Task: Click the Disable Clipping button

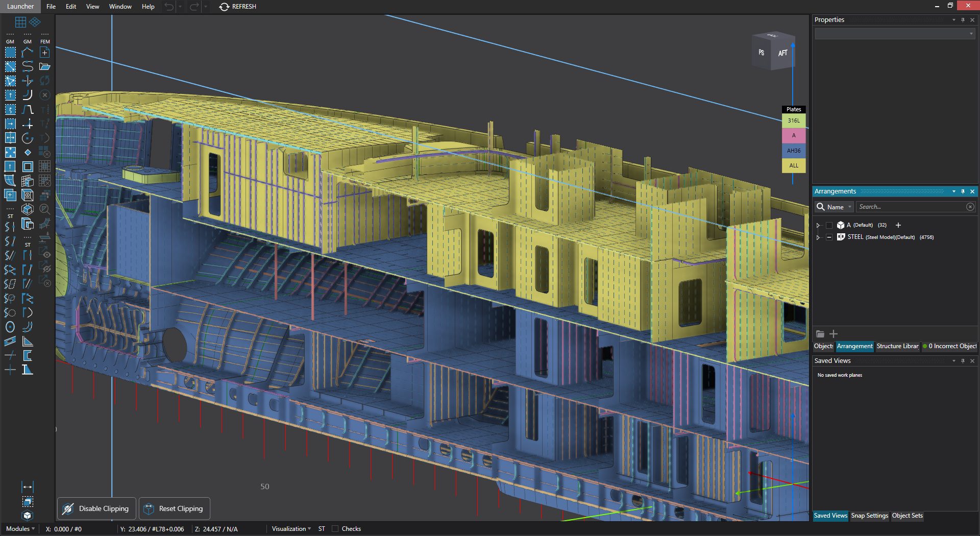Action: [x=96, y=508]
